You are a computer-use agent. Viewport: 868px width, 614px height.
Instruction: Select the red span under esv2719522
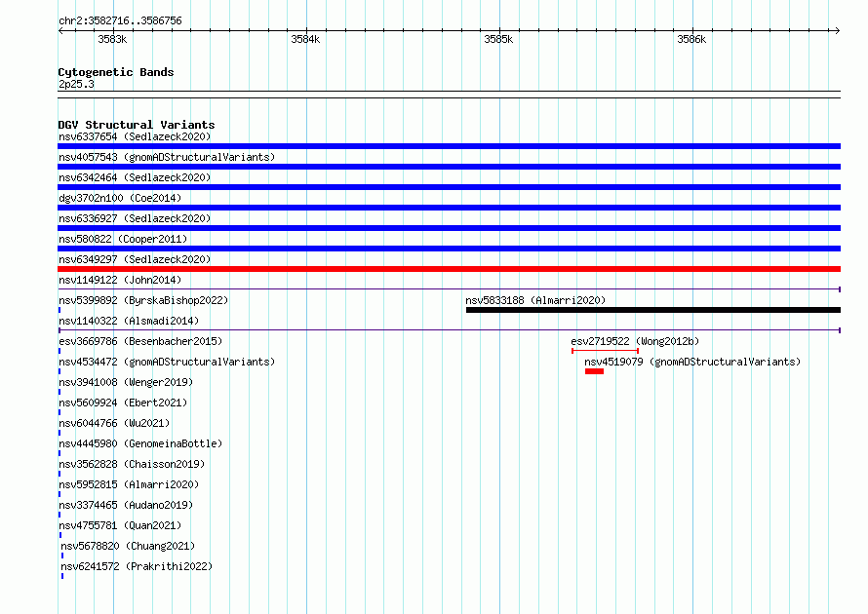tap(605, 351)
